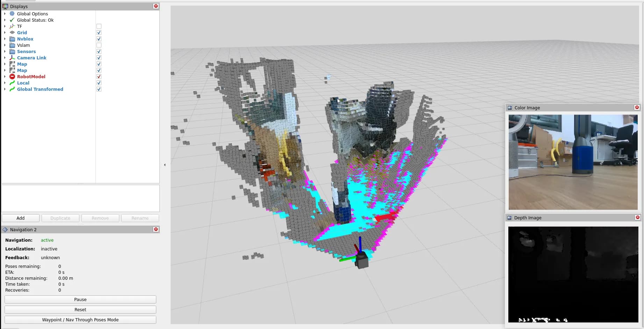Close the Displays panel
644x329 pixels.
156,6
